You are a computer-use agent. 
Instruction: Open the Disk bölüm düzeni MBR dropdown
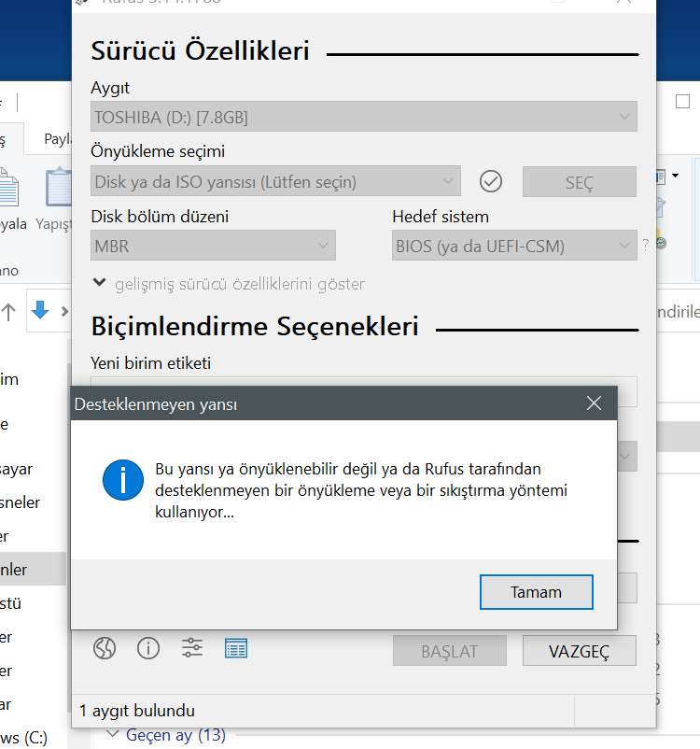[213, 246]
